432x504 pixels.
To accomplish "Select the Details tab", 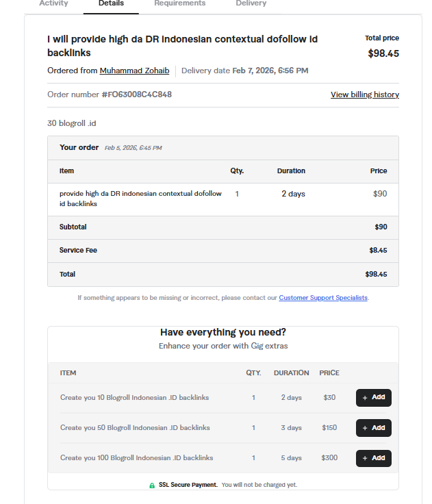I will click(x=111, y=3).
